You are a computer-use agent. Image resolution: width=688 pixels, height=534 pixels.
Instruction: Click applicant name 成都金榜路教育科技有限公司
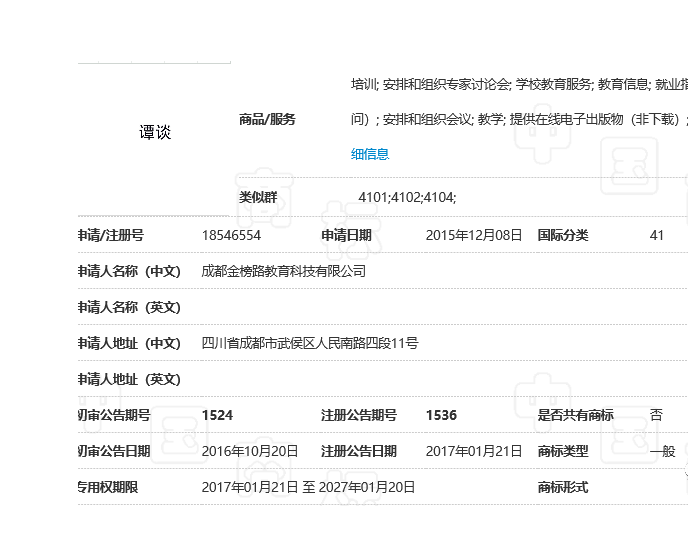click(x=284, y=271)
